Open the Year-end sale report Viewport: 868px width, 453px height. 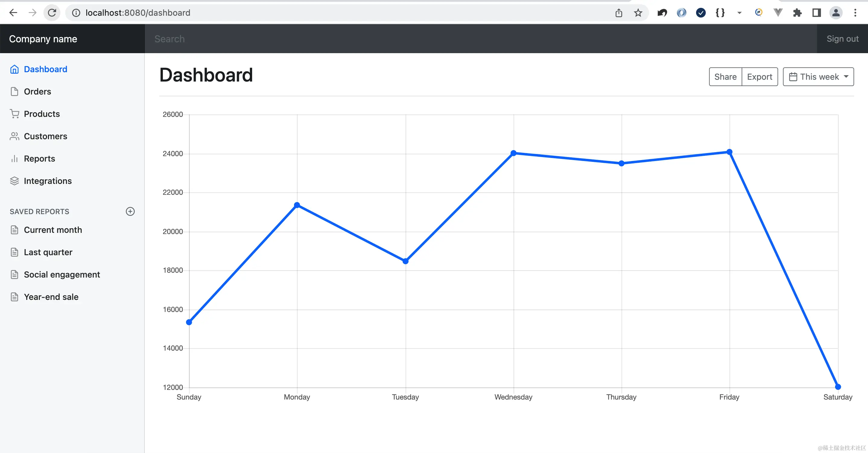pos(51,297)
